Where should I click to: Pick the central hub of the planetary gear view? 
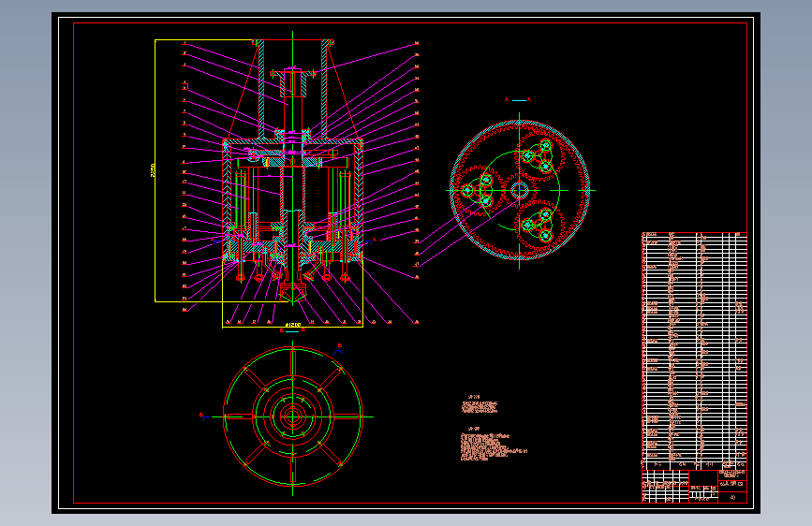click(x=520, y=191)
